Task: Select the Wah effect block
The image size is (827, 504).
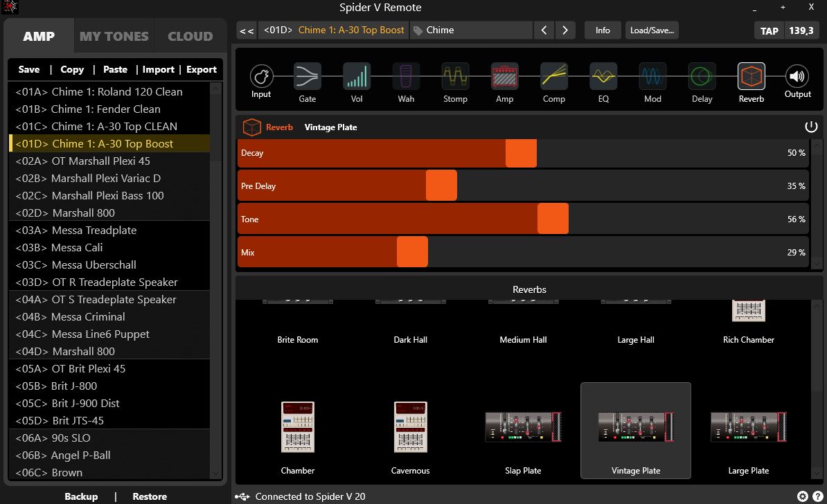Action: (x=406, y=77)
